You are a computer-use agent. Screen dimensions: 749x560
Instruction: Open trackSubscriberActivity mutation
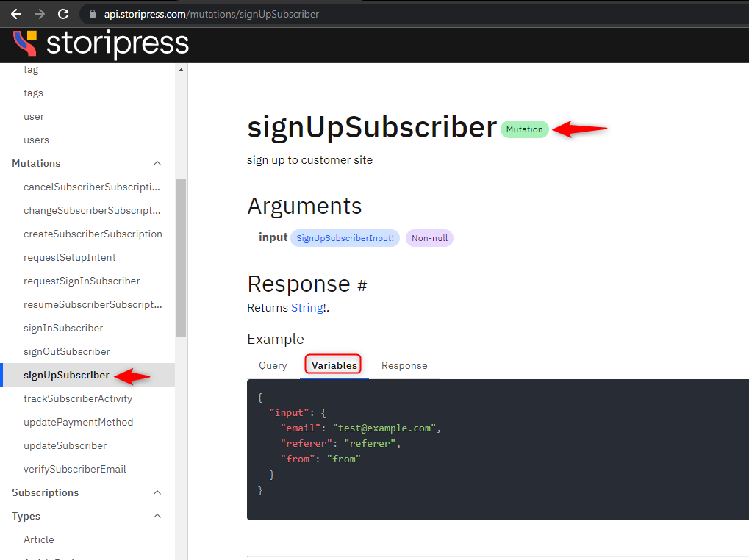(78, 398)
